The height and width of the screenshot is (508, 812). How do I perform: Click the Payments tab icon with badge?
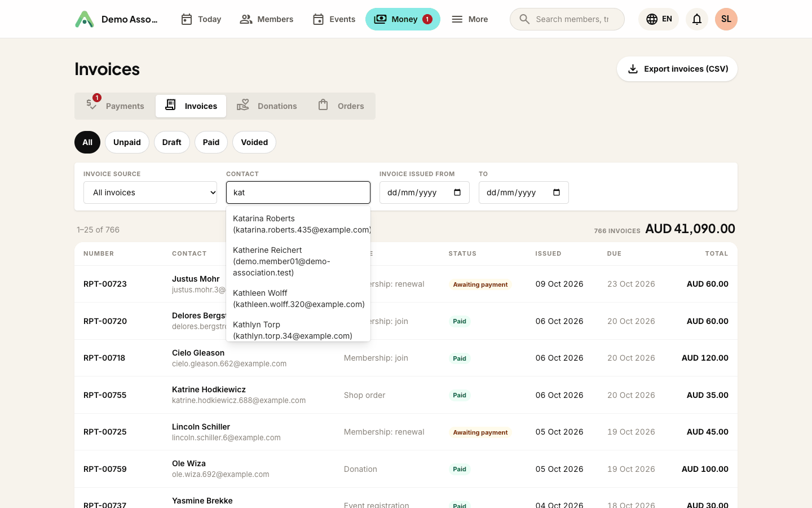point(92,104)
